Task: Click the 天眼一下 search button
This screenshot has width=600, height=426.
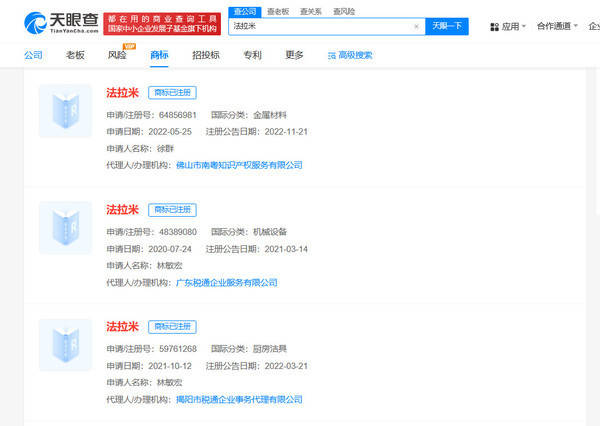Action: (x=447, y=26)
